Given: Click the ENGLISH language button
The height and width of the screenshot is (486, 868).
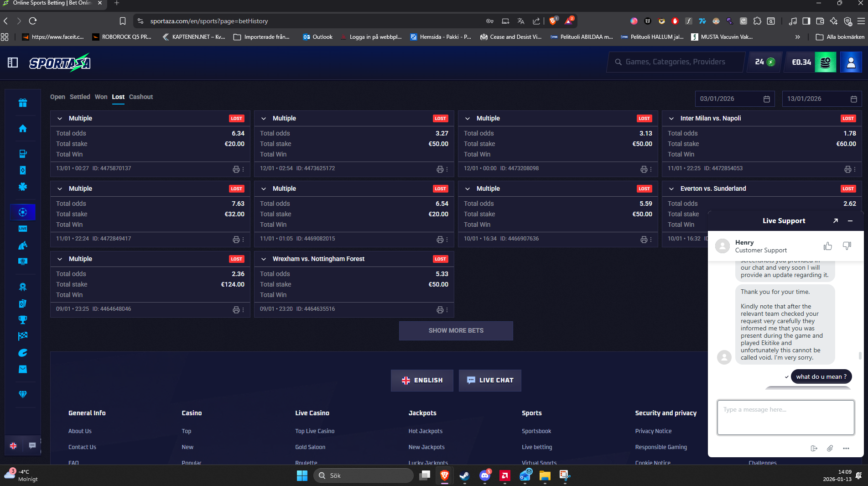Looking at the screenshot, I should pos(422,380).
